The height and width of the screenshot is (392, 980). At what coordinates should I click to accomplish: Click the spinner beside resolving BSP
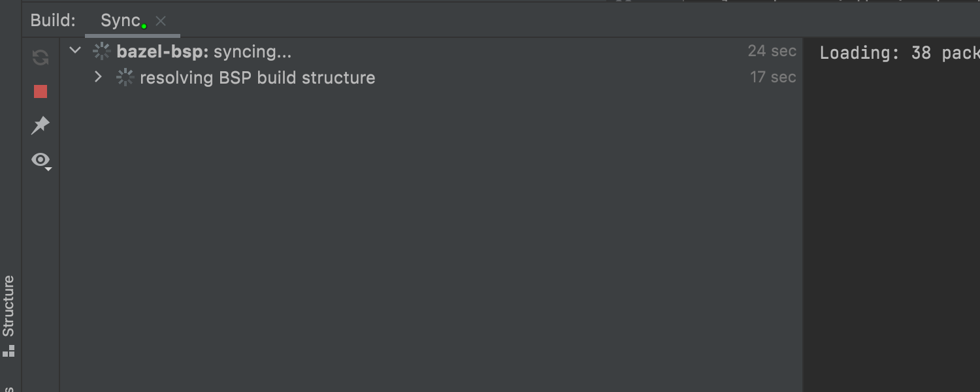(125, 78)
